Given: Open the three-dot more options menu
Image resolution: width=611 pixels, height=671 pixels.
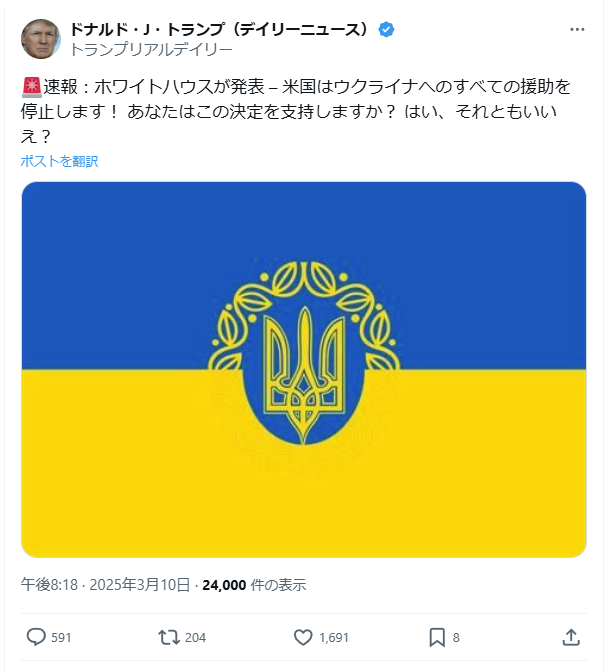Looking at the screenshot, I should [x=577, y=29].
